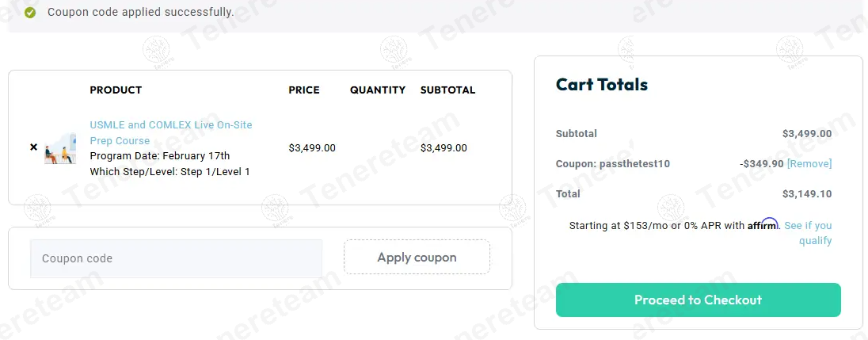
Task: Remove the prep course using the X icon
Action: point(33,147)
